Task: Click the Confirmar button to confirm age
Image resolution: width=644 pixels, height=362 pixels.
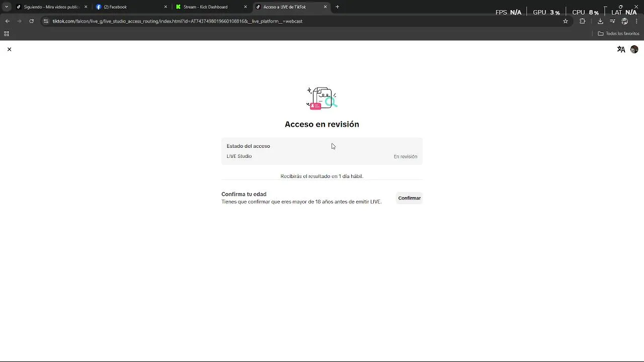Action: pyautogui.click(x=409, y=198)
